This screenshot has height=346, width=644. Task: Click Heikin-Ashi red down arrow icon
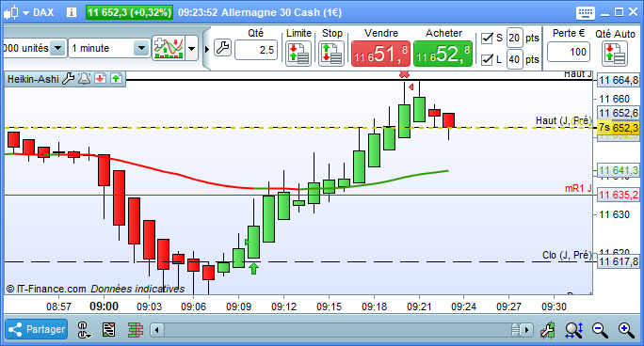[100, 78]
